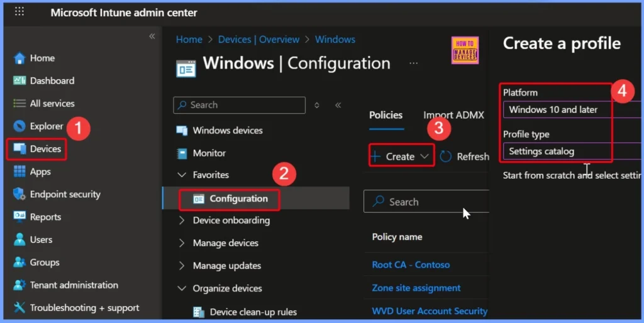Click the magnifier icon in policy search box
The image size is (644, 323).
(378, 201)
